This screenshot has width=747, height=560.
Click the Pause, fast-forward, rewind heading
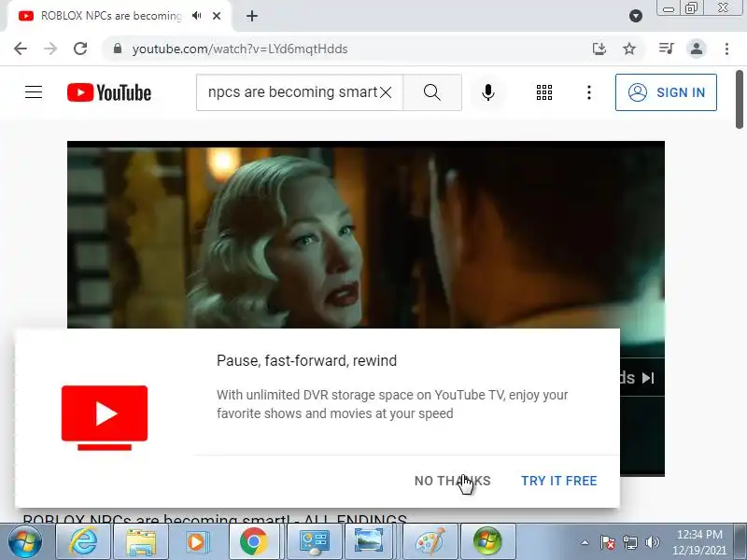[306, 360]
